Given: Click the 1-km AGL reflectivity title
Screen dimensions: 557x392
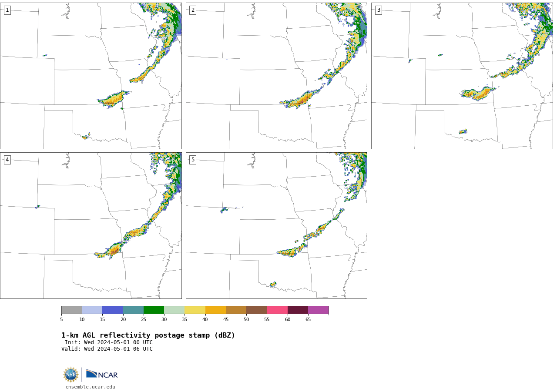Looking at the screenshot, I should [148, 335].
